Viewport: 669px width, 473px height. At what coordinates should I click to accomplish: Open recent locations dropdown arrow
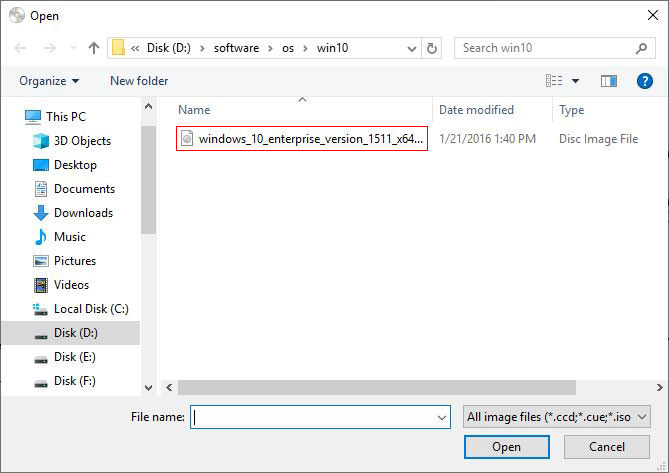click(x=73, y=48)
